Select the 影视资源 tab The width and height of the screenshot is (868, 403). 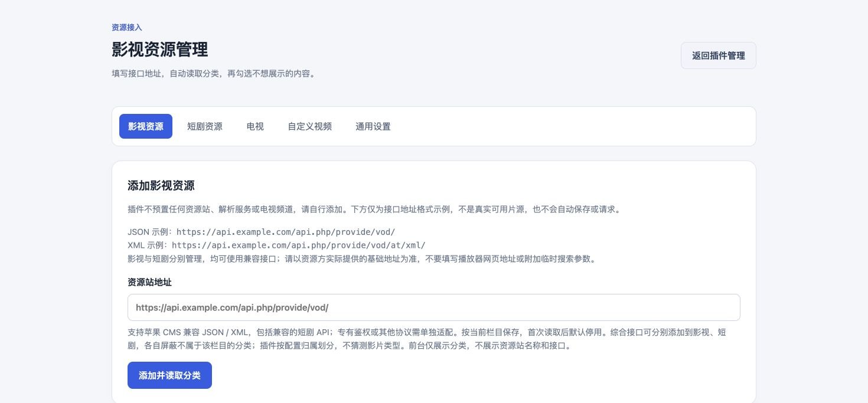click(x=146, y=126)
